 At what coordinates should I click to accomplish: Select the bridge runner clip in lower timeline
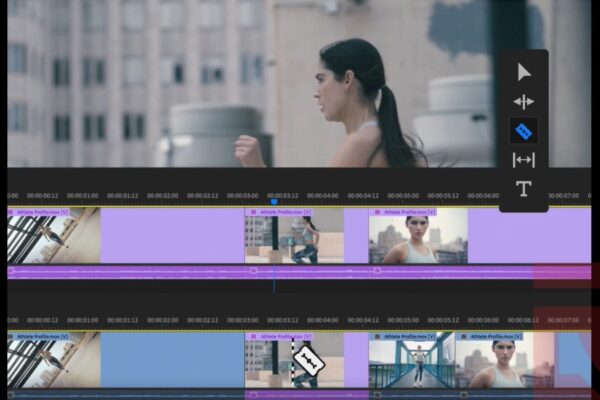[412, 362]
